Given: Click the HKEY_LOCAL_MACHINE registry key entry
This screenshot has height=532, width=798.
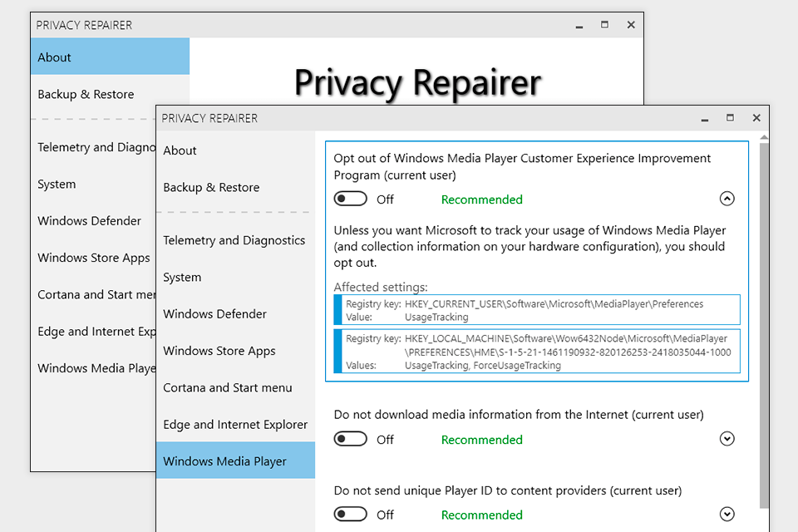Looking at the screenshot, I should coord(537,352).
